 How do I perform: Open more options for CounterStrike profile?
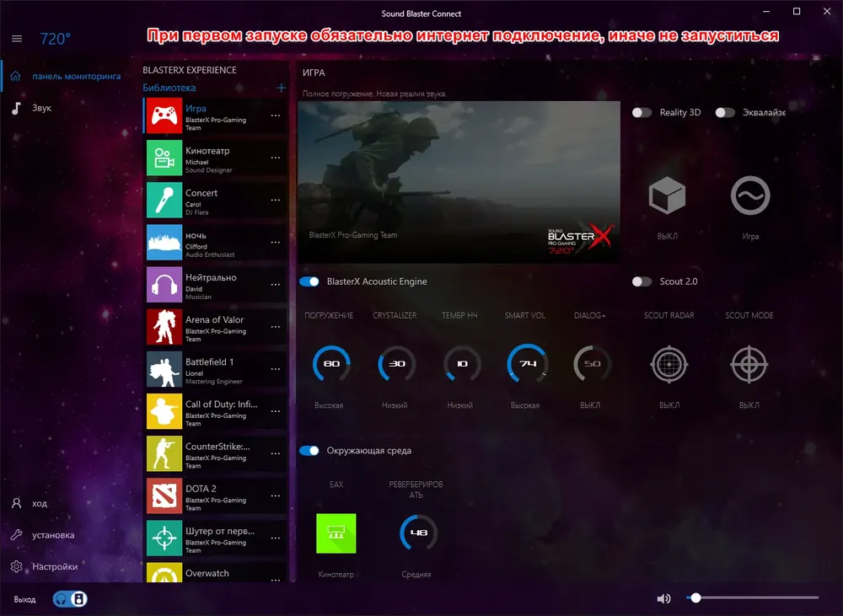click(276, 453)
